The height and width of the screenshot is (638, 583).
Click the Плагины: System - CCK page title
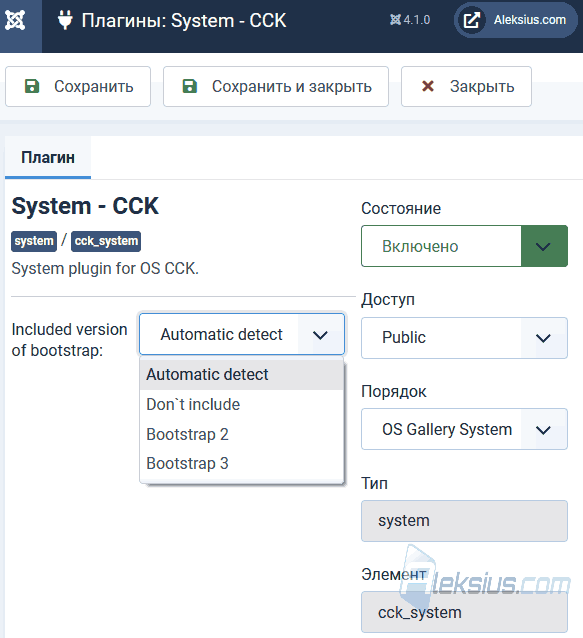coord(184,20)
